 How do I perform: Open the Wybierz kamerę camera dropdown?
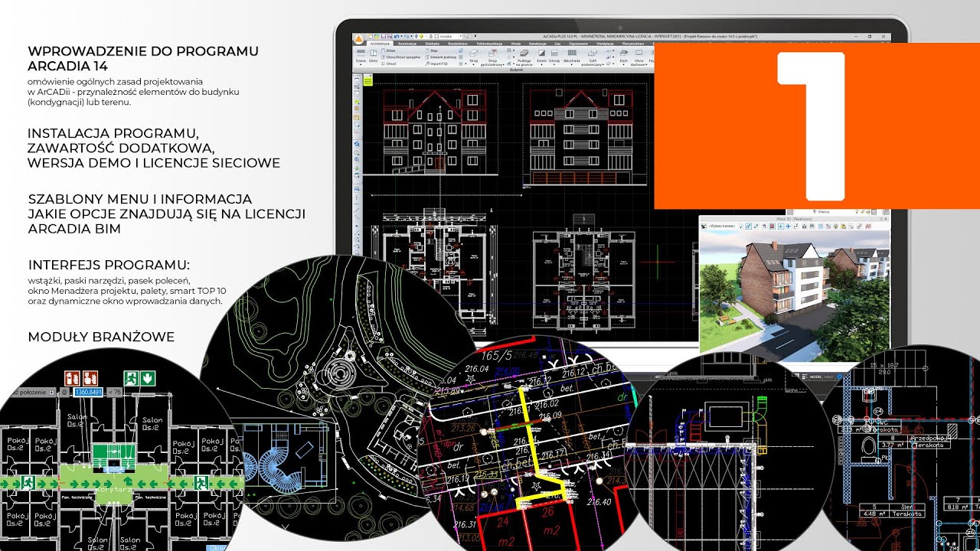722,227
